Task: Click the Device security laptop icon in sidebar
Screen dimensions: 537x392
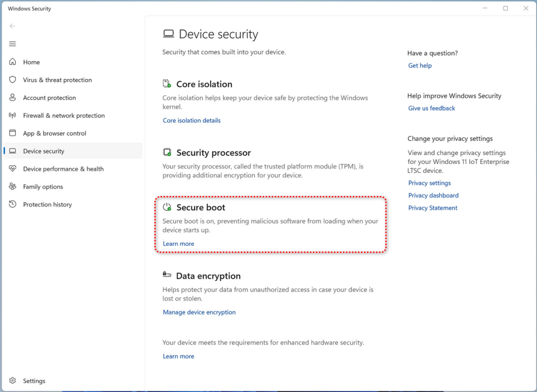Action: coord(13,150)
